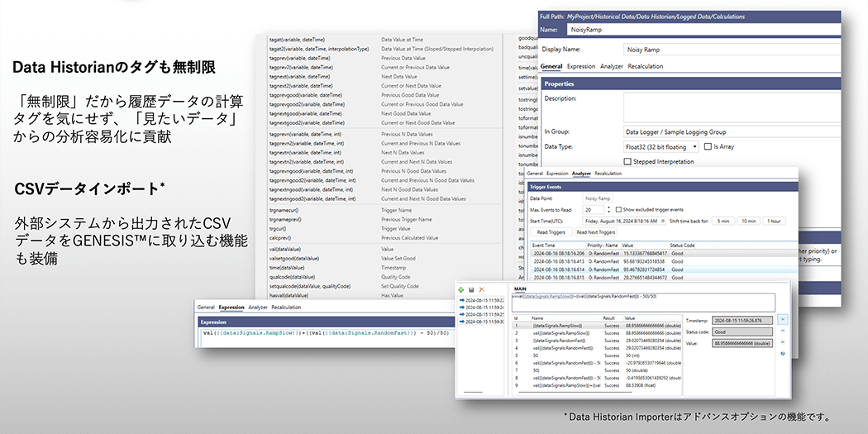Click the top step arrow beside Timestamp field

783,318
